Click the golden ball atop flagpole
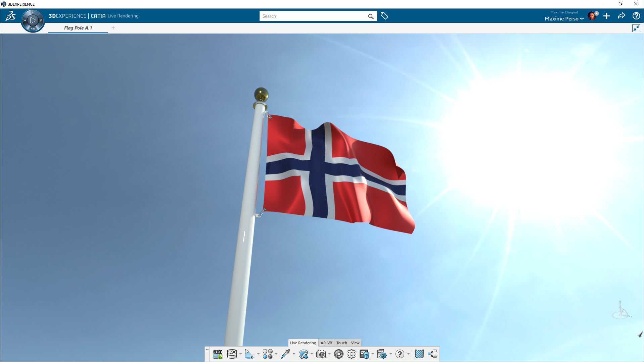The height and width of the screenshot is (362, 644). [x=261, y=94]
